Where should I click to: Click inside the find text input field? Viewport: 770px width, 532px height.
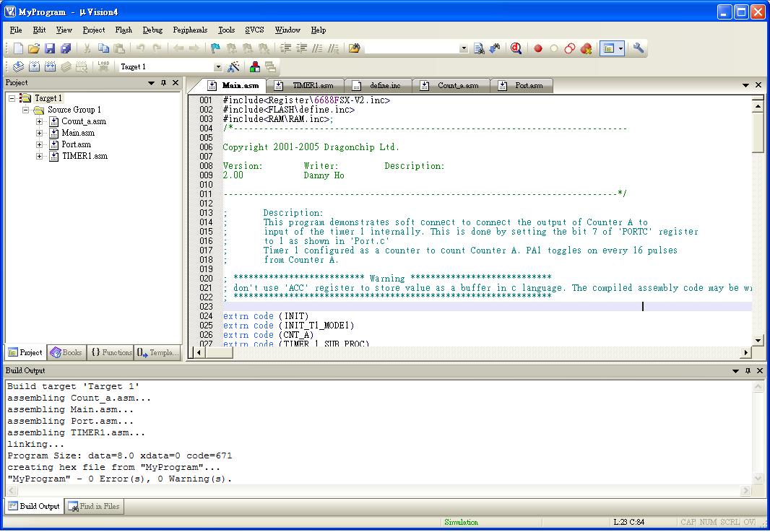(x=412, y=48)
